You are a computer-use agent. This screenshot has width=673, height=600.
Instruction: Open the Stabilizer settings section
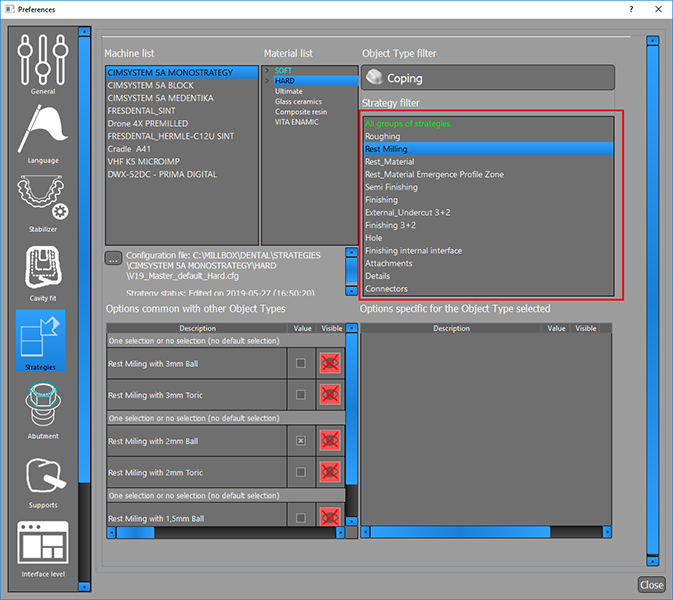point(42,203)
